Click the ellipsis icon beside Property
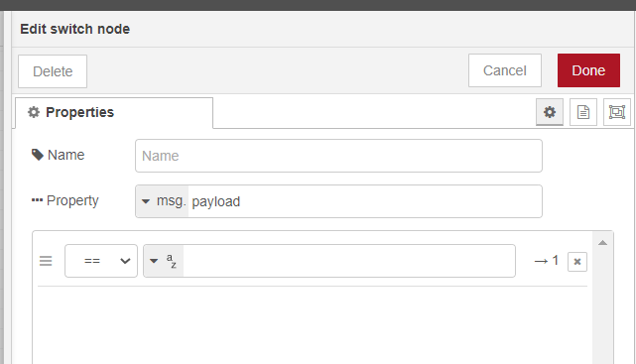The height and width of the screenshot is (364, 636). 37,199
